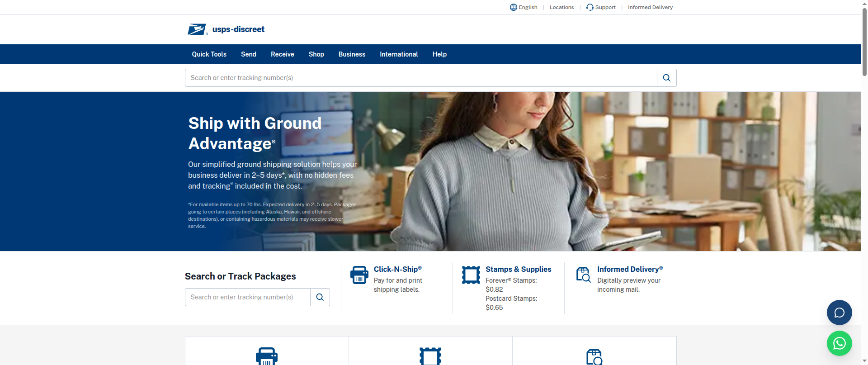This screenshot has height=365, width=868.
Task: Open the Business menu
Action: click(352, 54)
